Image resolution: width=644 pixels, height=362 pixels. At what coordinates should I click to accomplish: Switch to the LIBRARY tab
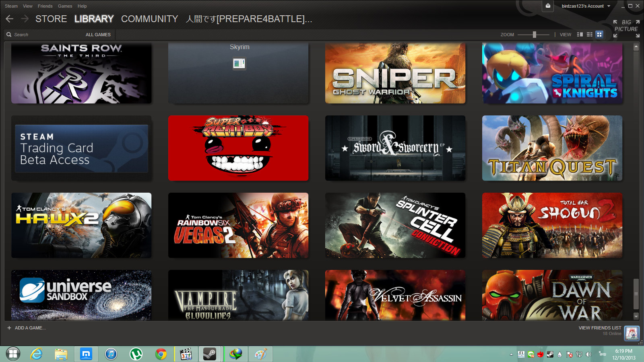click(x=94, y=19)
